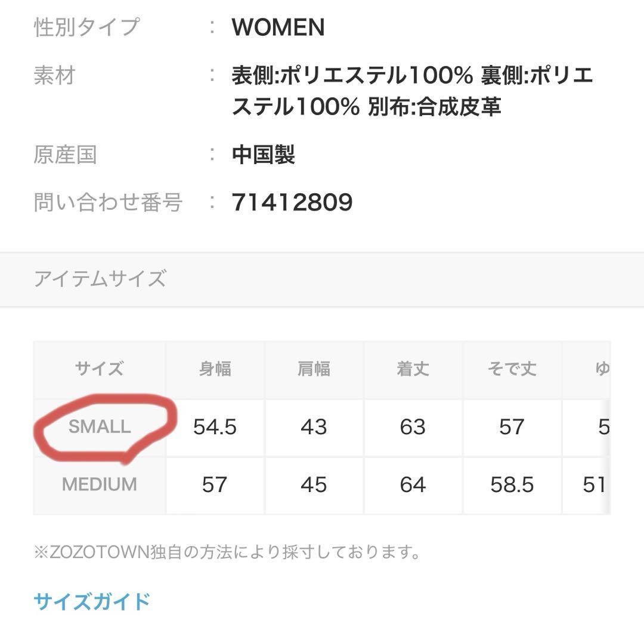Click the 着丈 column header

coord(413,369)
